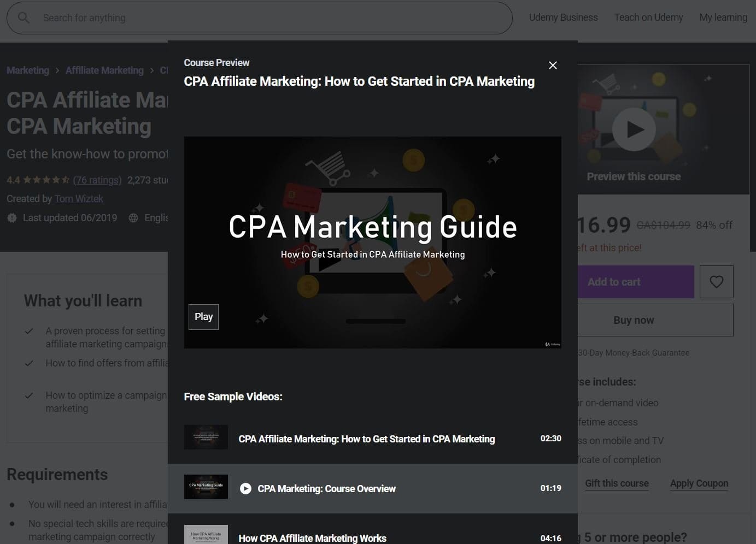Click the video progress bar below the preview

(376, 321)
